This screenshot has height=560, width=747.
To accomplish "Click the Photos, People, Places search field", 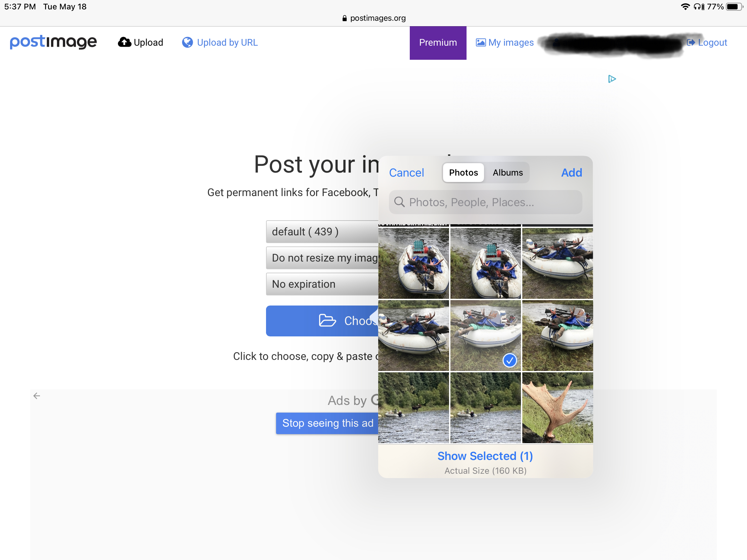I will tap(485, 202).
